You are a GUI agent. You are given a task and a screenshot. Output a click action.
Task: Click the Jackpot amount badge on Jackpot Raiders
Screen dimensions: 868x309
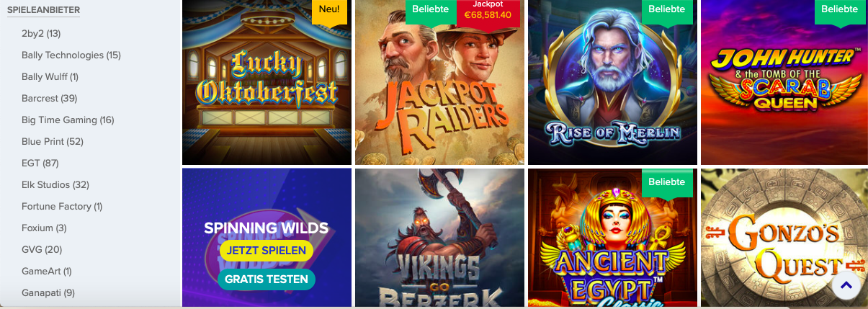488,10
